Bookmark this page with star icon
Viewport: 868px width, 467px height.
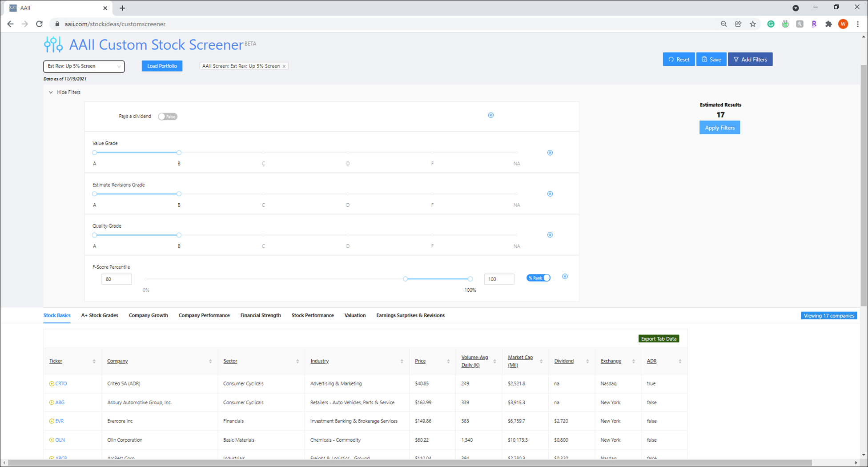click(x=753, y=24)
